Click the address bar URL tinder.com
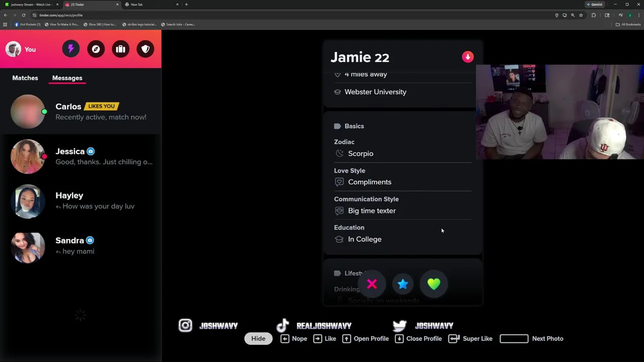The width and height of the screenshot is (644, 362). [x=61, y=15]
